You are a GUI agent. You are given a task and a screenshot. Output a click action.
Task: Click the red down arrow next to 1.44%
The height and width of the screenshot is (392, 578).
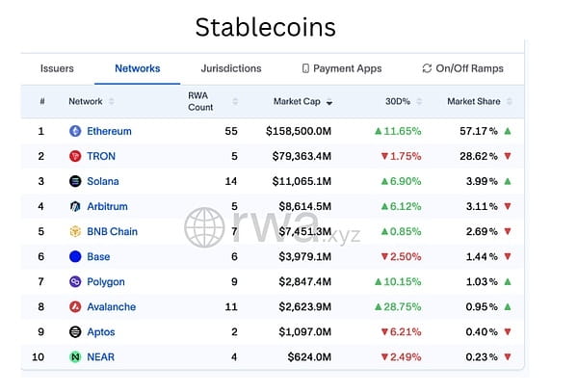click(508, 256)
